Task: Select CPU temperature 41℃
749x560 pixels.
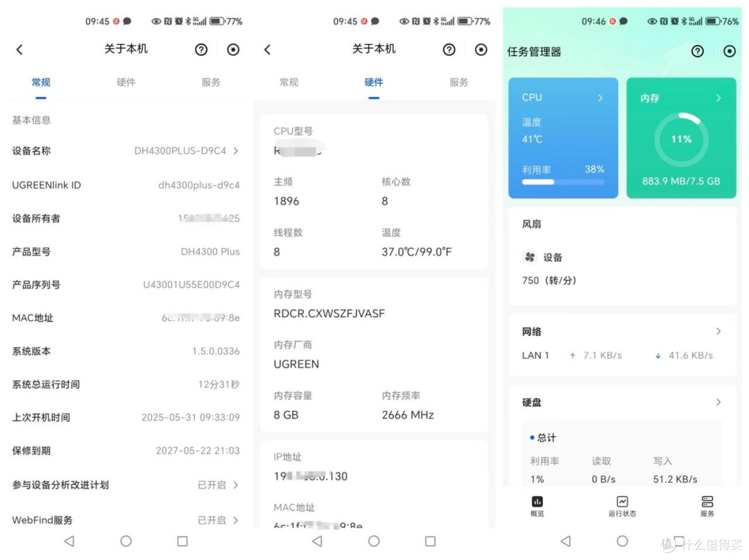Action: [532, 139]
